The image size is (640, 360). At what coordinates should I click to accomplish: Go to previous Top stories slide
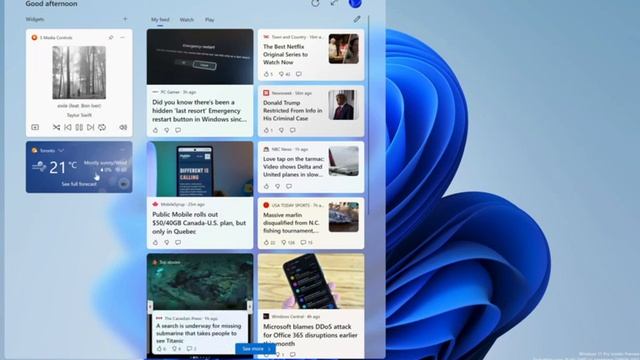tap(150, 306)
